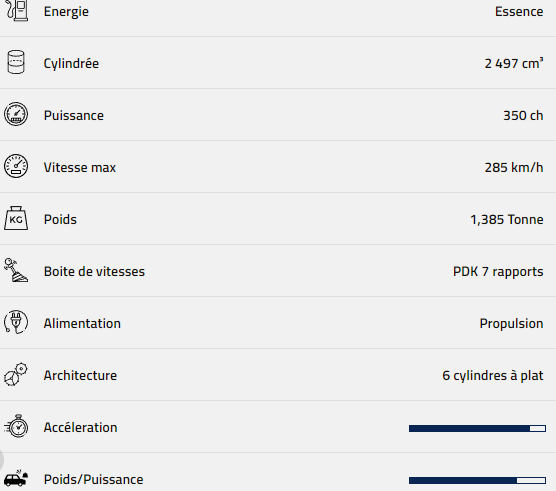Select the 2 497 cm³ value
This screenshot has width=556, height=491.
point(514,63)
